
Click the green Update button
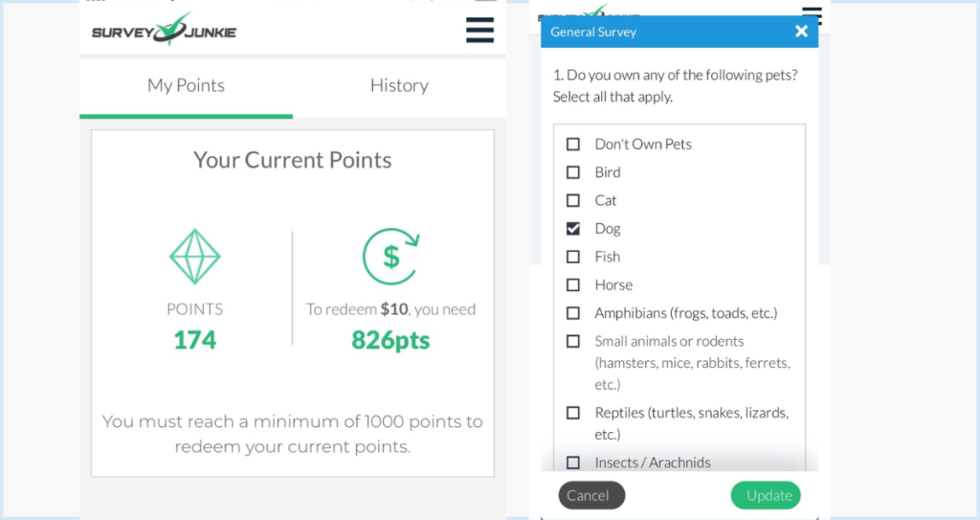click(x=766, y=495)
